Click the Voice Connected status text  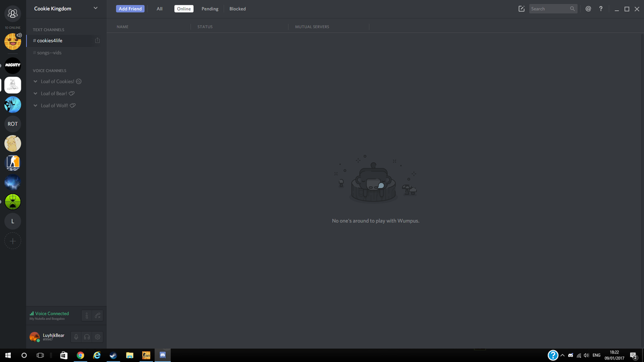click(x=52, y=314)
